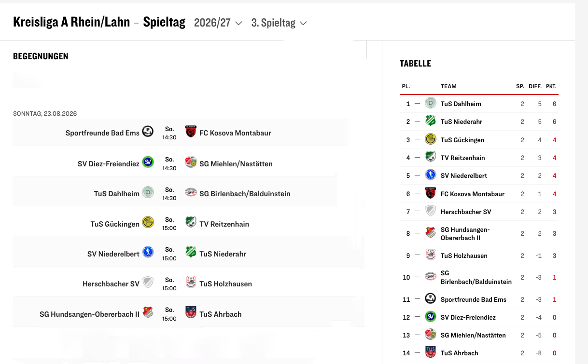The height and width of the screenshot is (364, 588).
Task: Click the Sportfreunde Bad Ems crest in fixtures
Action: tap(148, 131)
